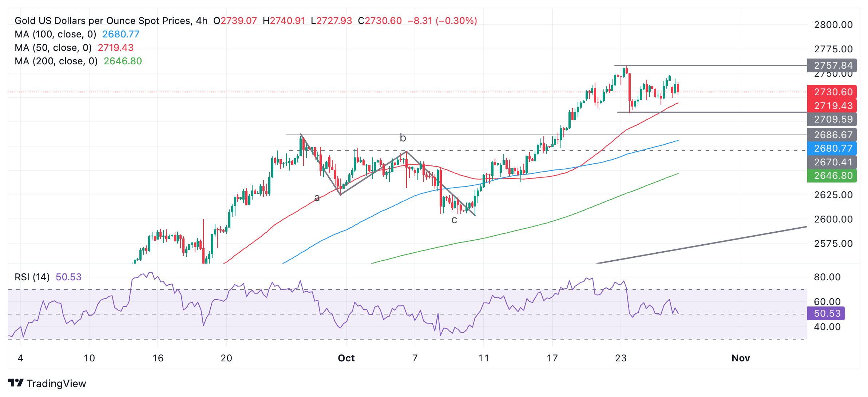This screenshot has width=868, height=397.
Task: Click the Oct date axis label
Action: (x=346, y=358)
